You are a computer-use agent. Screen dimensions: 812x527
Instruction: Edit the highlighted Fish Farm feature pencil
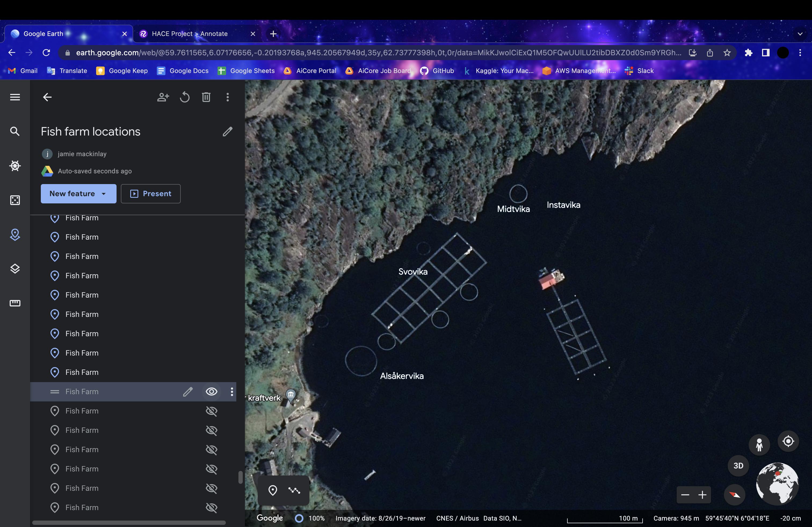click(x=188, y=392)
